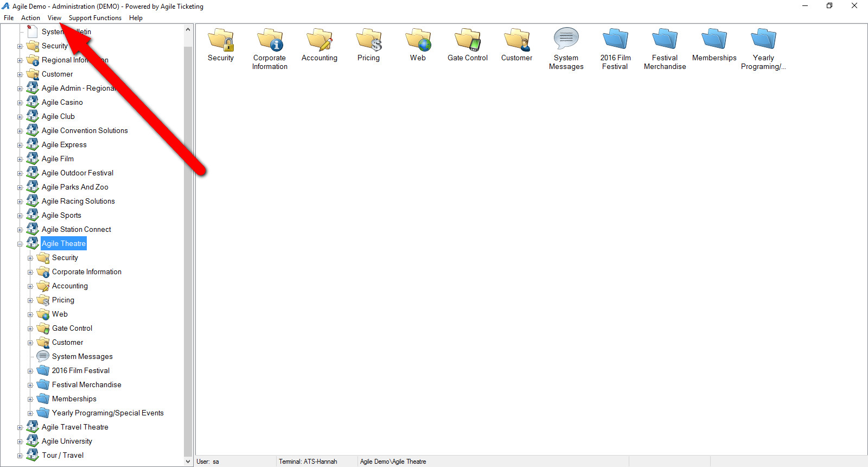Click the Accounting folder icon under Agile Theatre
868x467 pixels.
click(x=43, y=286)
